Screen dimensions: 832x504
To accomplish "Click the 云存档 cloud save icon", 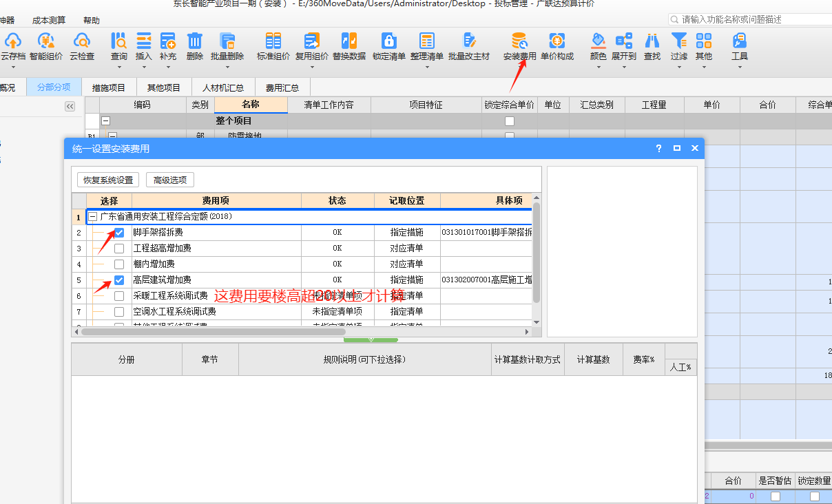I will pos(13,41).
